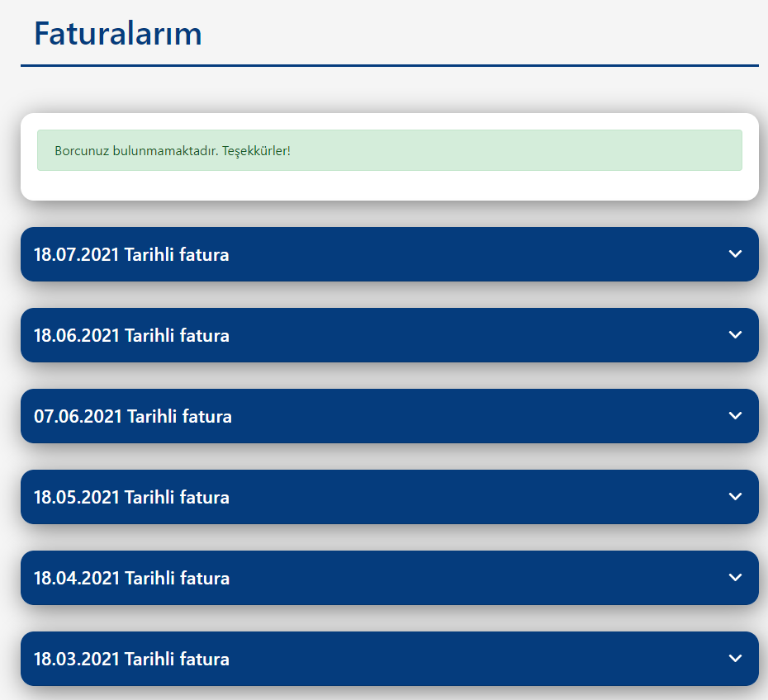Open the 18.04.2021 Tarihli fatura title
768x700 pixels.
pyautogui.click(x=131, y=578)
